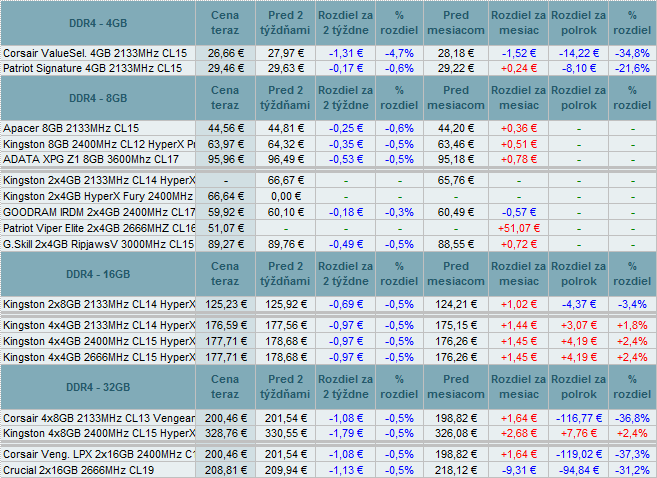Select the DDR4 - 8GB section header

click(98, 98)
